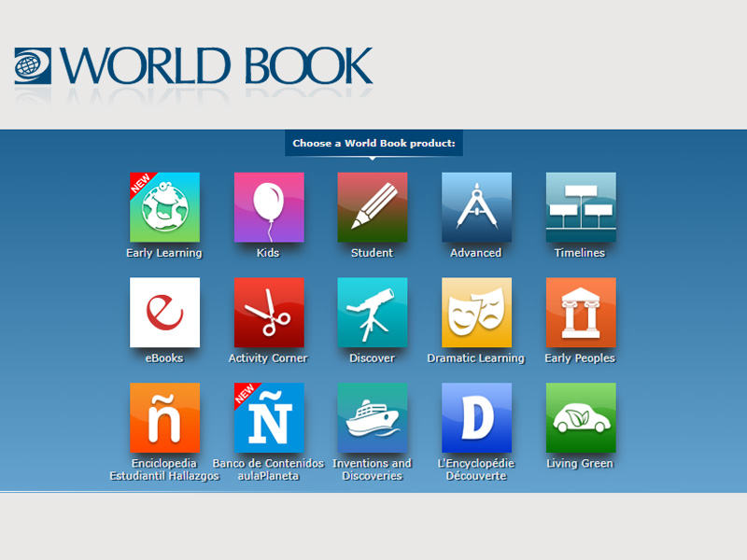Click the Inventions and Discoveries text label
747x560 pixels.
372,469
